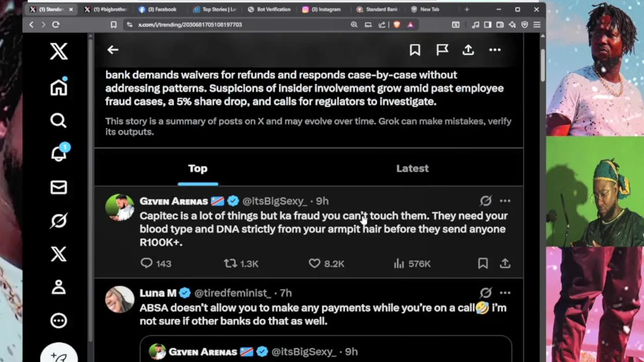Click the browser address bar URL
Image resolution: width=644 pixels, height=362 pixels.
click(190, 25)
